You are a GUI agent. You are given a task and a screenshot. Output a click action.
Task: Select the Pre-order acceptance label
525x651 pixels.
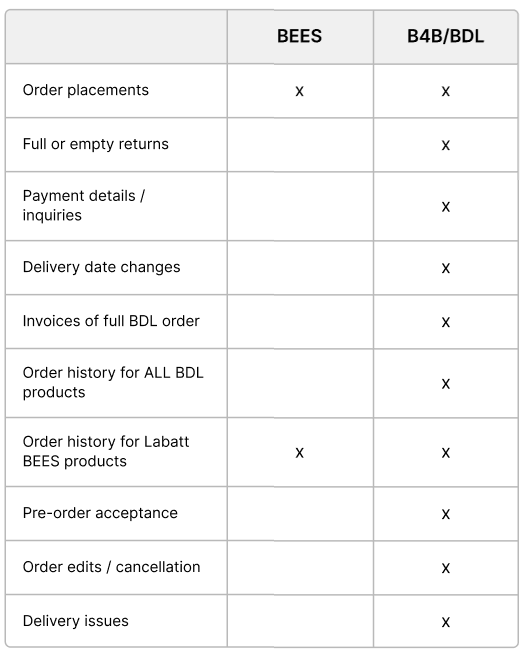[x=100, y=513]
